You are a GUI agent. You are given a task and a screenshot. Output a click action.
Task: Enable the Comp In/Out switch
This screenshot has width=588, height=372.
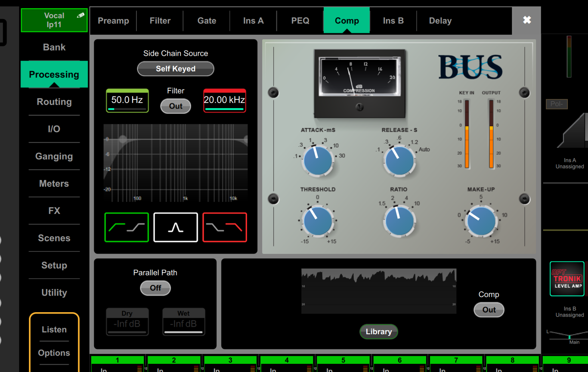[489, 310]
